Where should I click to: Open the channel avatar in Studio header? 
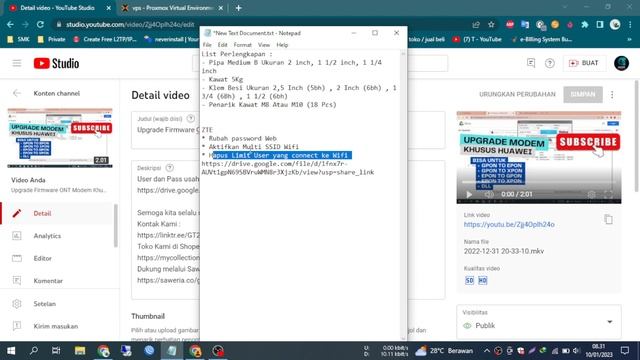621,63
